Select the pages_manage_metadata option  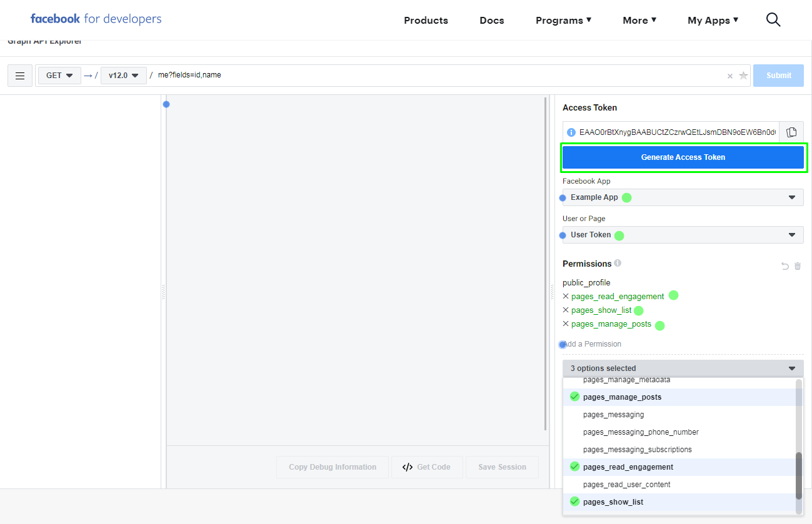pyautogui.click(x=679, y=380)
